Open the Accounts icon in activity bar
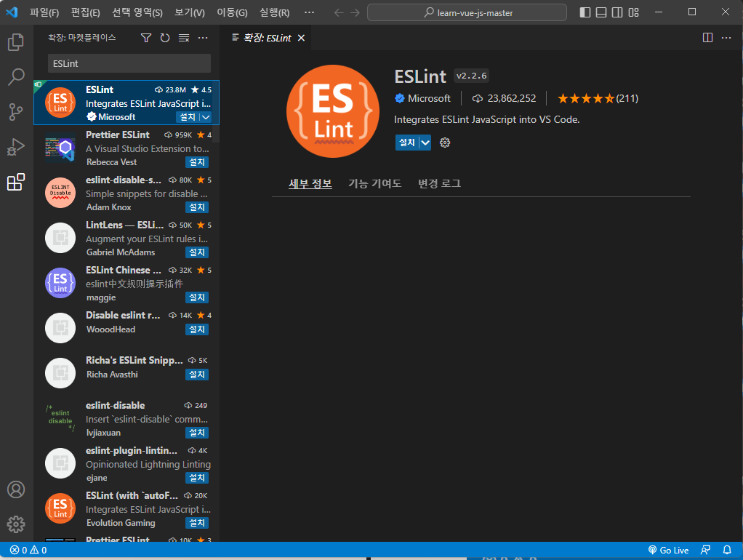 point(16,489)
